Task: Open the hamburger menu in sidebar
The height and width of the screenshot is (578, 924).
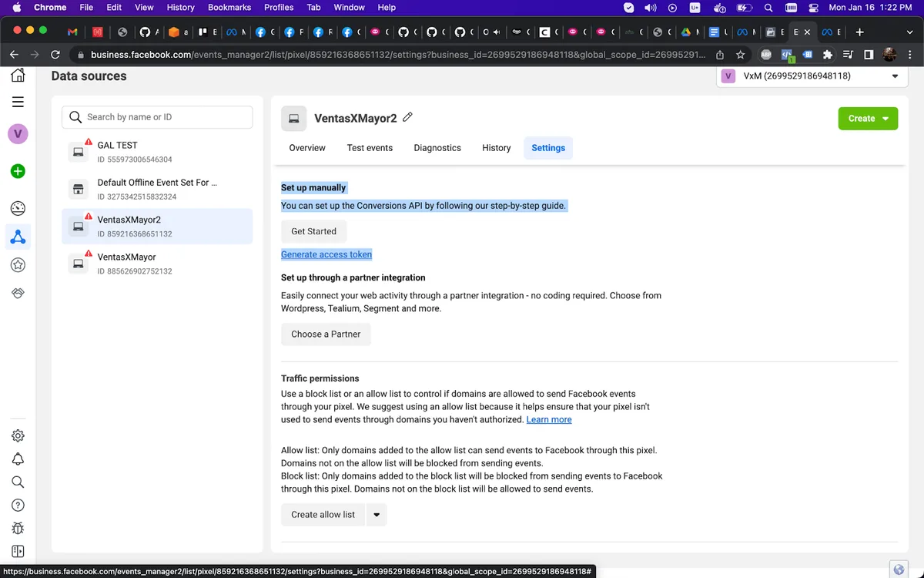Action: coord(18,102)
